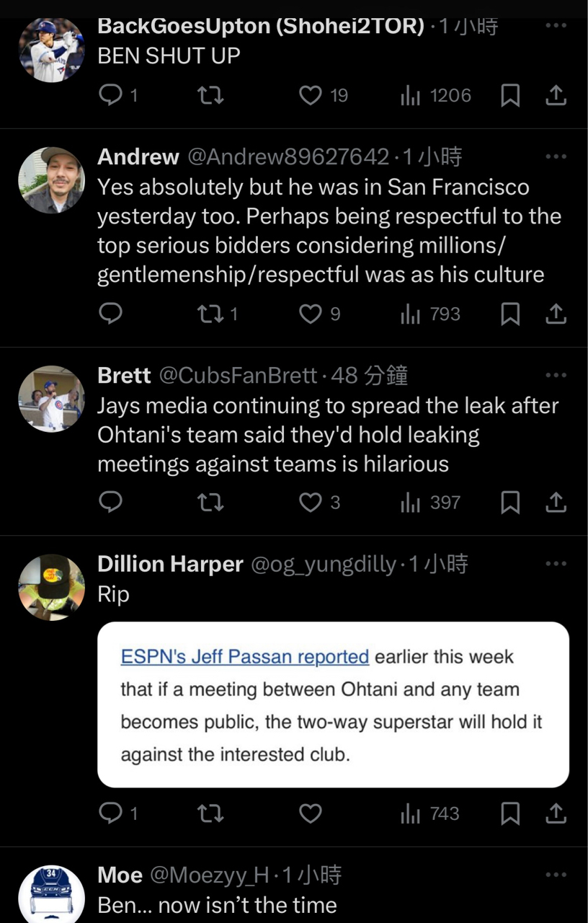Share Andrew's tweet via share icon
Image resolution: width=588 pixels, height=923 pixels.
pos(556,314)
